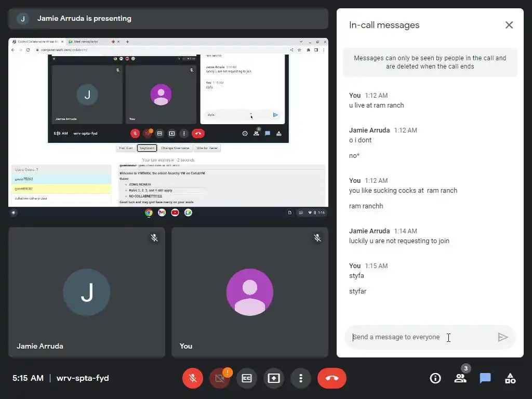
Task: Close the In-call messages panel
Action: point(509,25)
